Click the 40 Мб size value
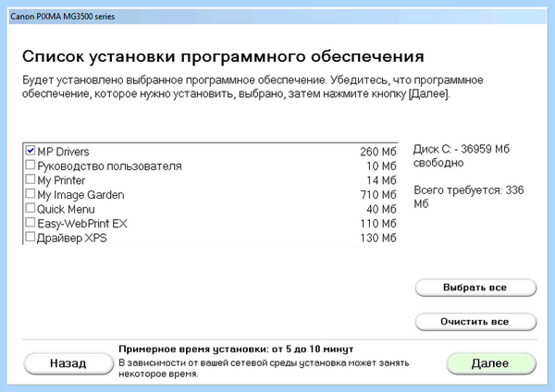 pos(381,210)
